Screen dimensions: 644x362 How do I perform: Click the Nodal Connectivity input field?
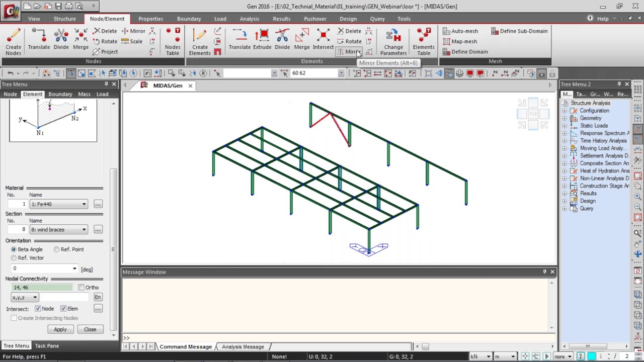point(42,288)
